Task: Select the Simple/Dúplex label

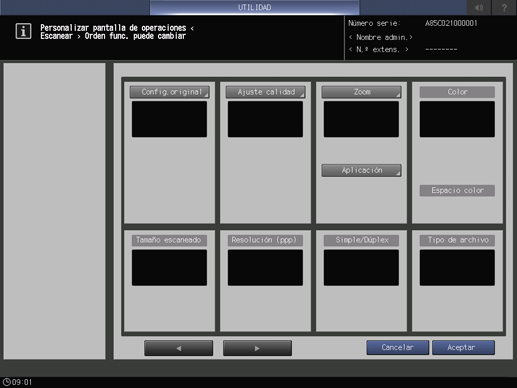Action: tap(361, 240)
